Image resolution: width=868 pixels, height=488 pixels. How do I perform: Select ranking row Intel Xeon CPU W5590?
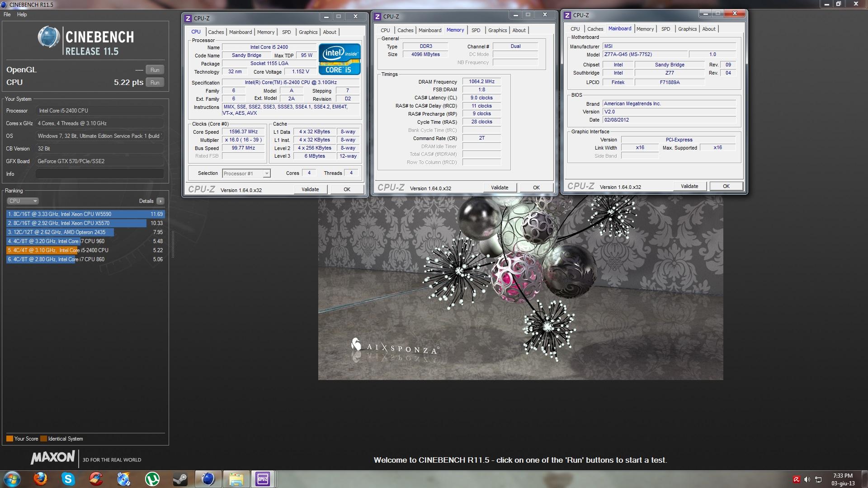coord(85,214)
